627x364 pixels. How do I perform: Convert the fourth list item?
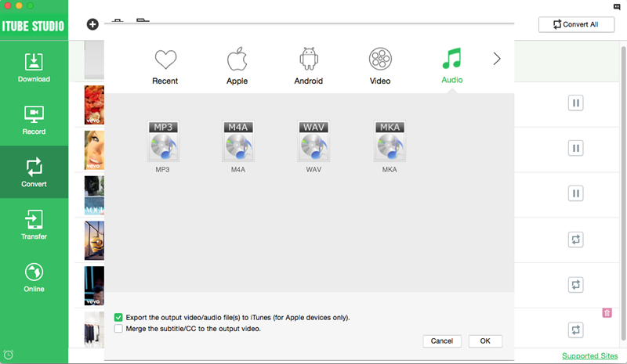(575, 240)
